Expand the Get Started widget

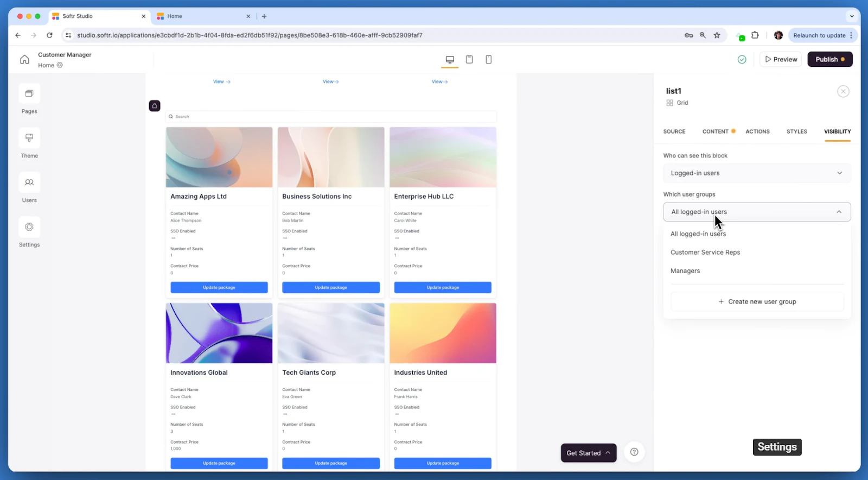(x=589, y=453)
